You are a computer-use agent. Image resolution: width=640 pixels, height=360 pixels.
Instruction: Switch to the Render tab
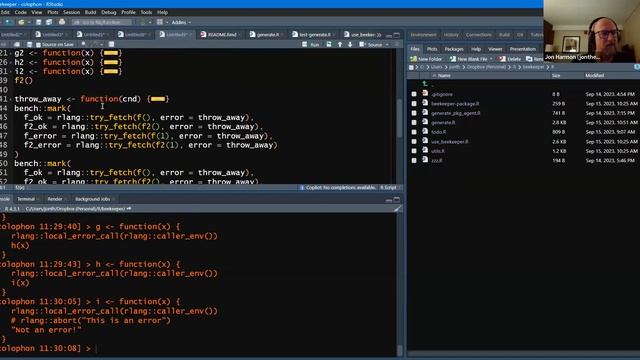pyautogui.click(x=55, y=199)
